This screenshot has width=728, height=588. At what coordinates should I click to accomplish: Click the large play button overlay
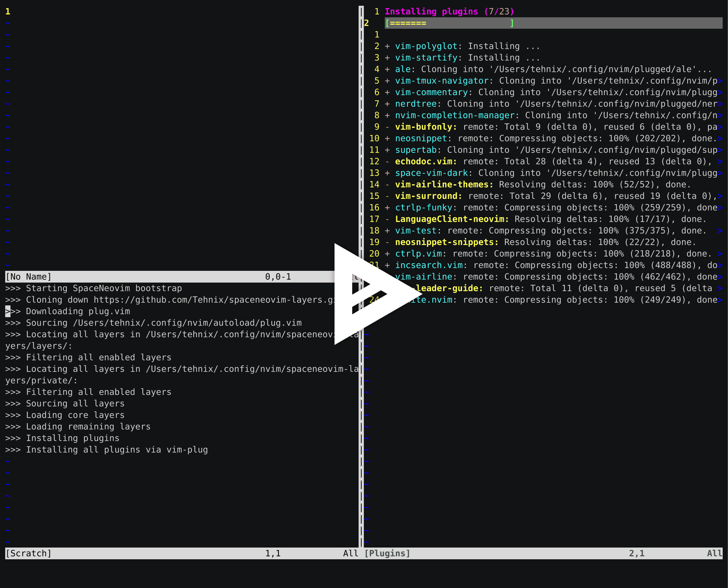pos(364,295)
